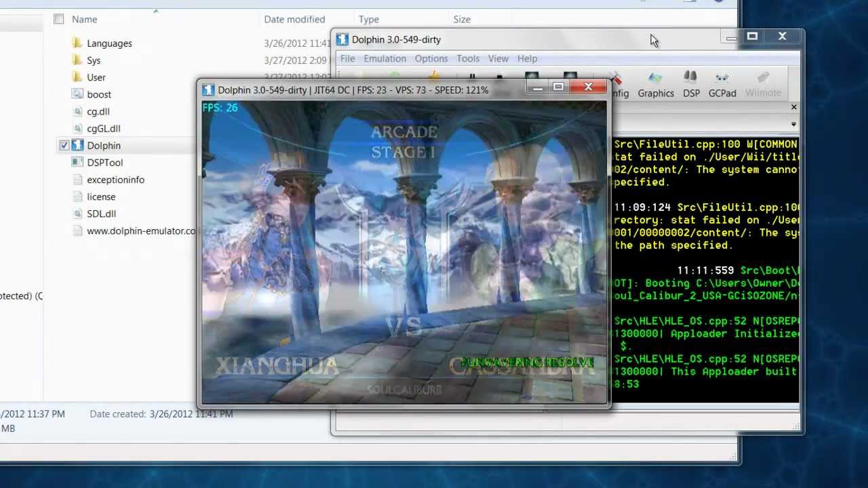Select the Languages folder icon

[x=77, y=43]
